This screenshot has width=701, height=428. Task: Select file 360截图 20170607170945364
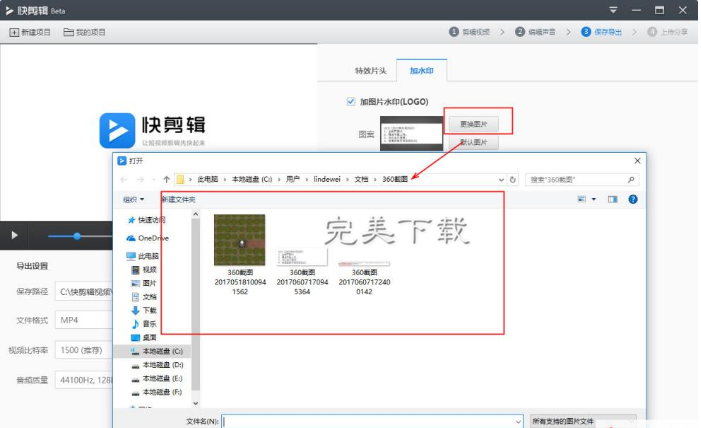coord(302,271)
